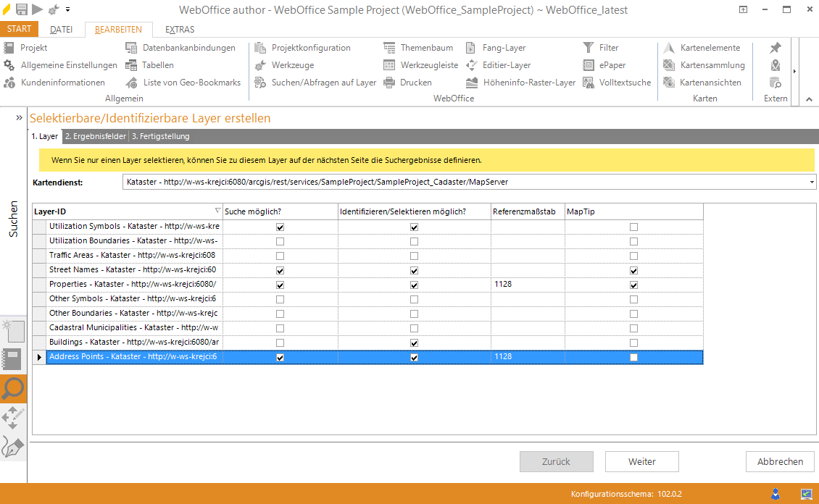This screenshot has height=504, width=819.
Task: Enable search for Traffic Areas layer
Action: 280,256
